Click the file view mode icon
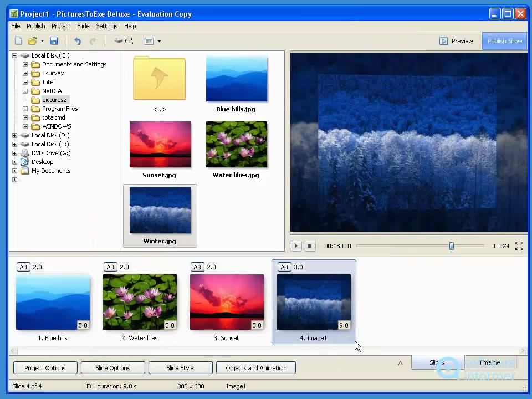Screen dimensions: 532x399 (149, 41)
